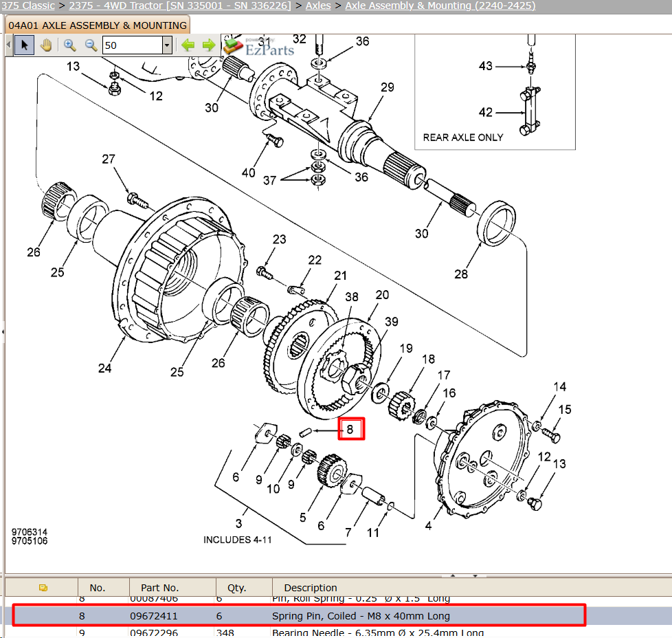Click the EzParts logo
The image size is (672, 638).
(259, 47)
